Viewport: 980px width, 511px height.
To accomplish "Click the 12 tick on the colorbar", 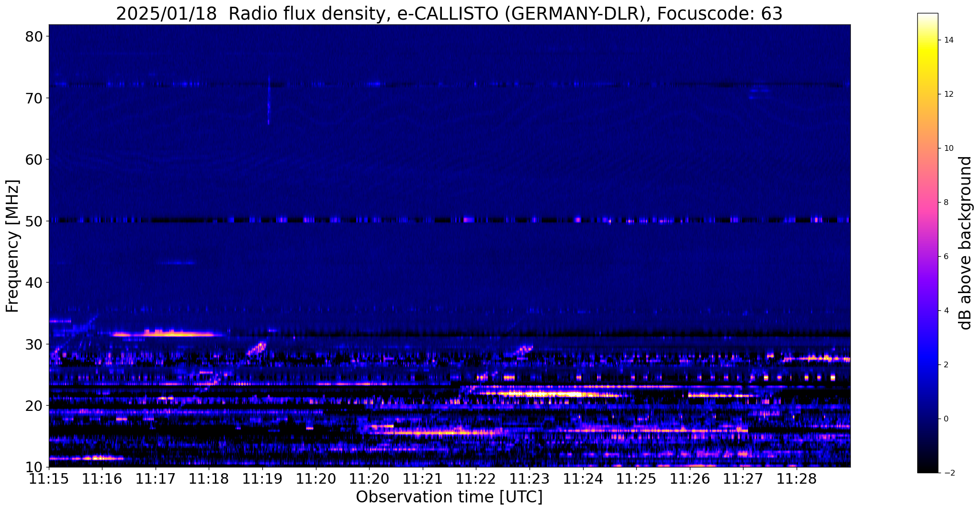I will point(948,94).
